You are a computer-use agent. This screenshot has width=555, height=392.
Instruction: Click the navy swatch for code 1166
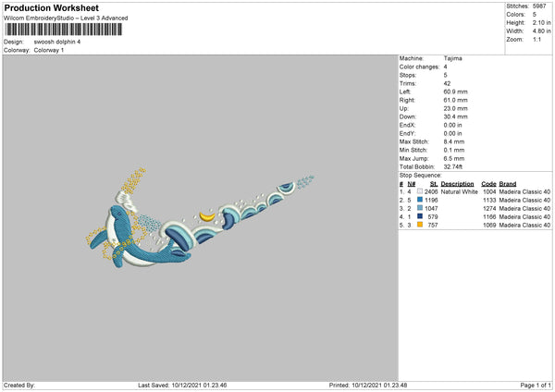coord(420,216)
